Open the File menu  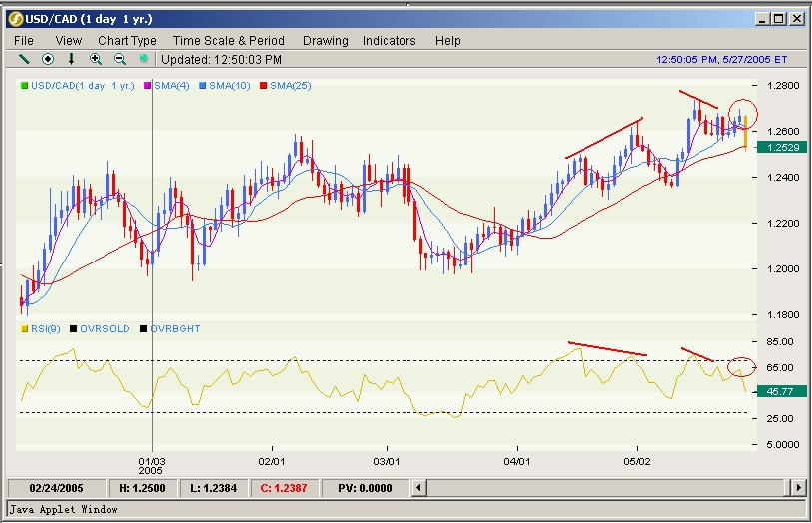(24, 40)
